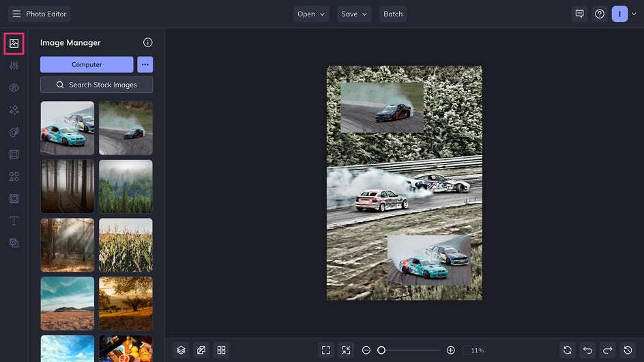644x362 pixels.
Task: Open the Graphics shapes icon
Action: pyautogui.click(x=14, y=176)
